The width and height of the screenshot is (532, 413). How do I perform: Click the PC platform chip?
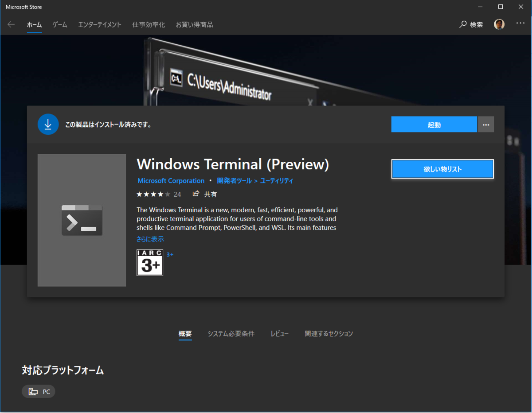[39, 392]
